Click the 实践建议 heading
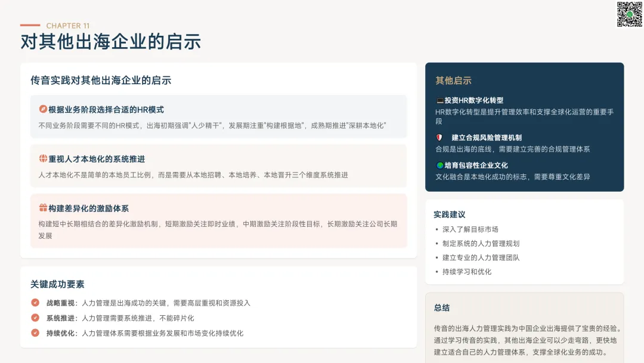Viewport: 644px width, 363px height. (x=450, y=214)
